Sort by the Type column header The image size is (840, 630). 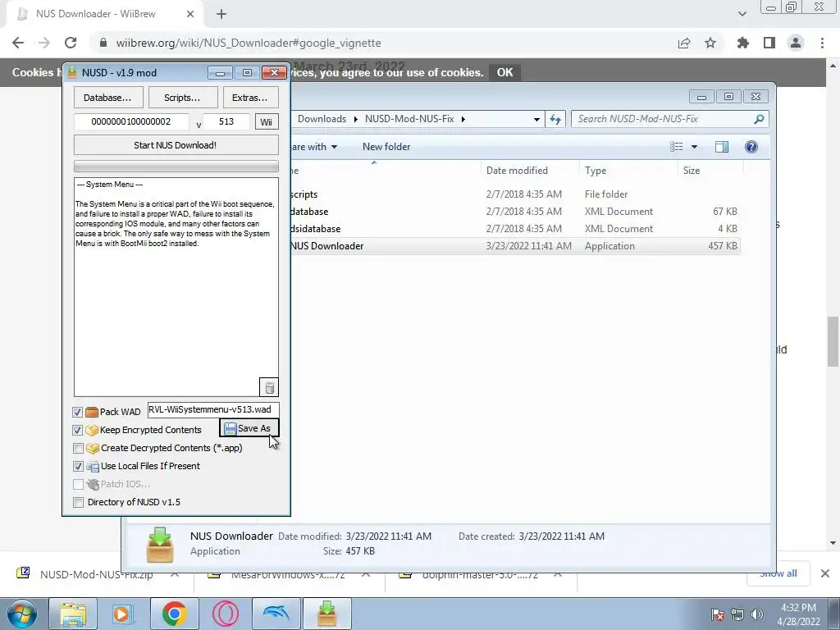point(596,171)
